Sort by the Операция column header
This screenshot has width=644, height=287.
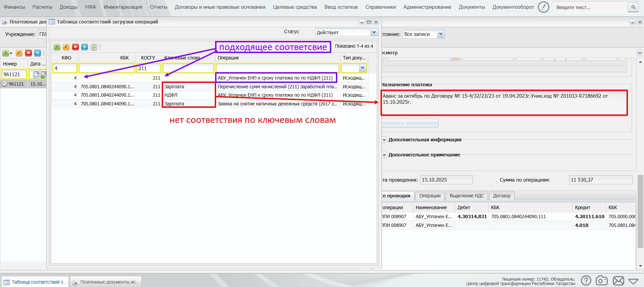pos(278,58)
